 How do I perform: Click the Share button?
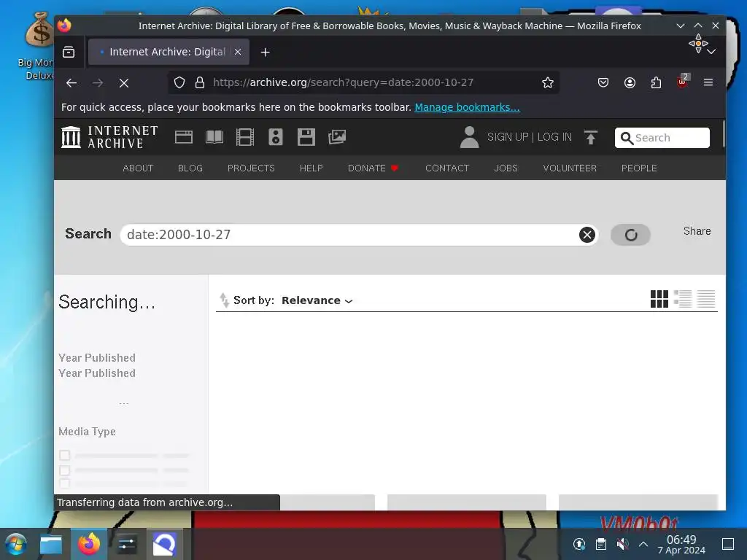pyautogui.click(x=697, y=231)
